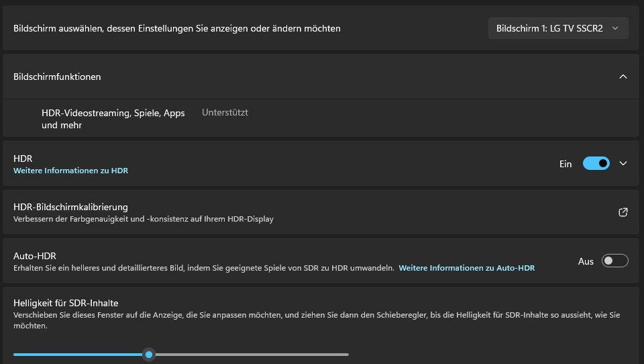Collapse the Bildschirmfunktionen section
The width and height of the screenshot is (644, 364).
(x=623, y=77)
